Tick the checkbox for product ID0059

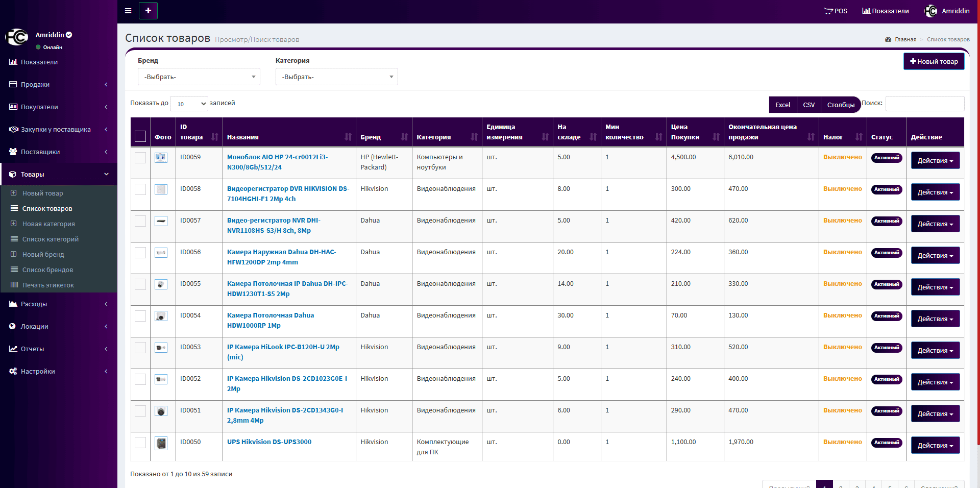(x=140, y=158)
